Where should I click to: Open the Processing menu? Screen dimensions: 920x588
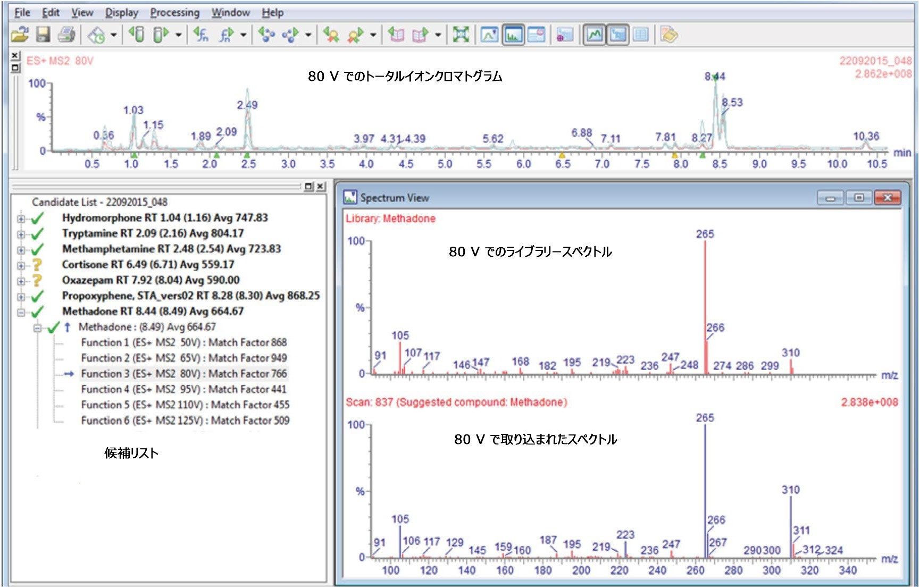(175, 12)
